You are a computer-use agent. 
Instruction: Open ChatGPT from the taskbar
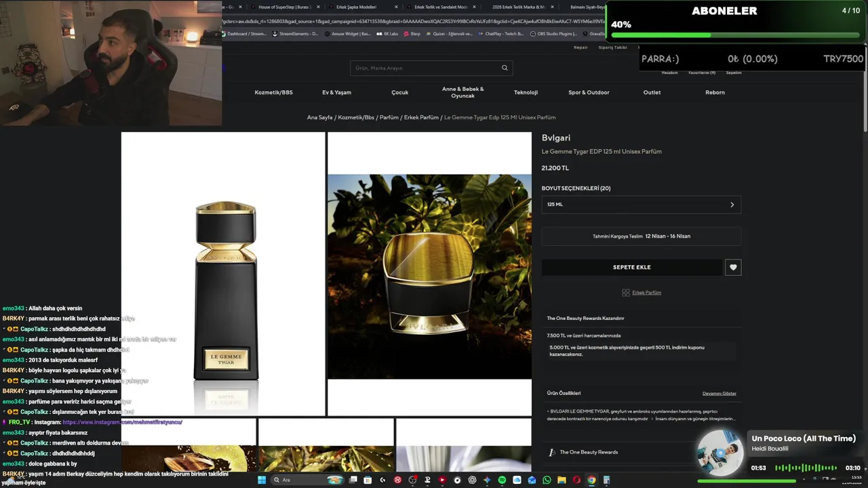(x=473, y=480)
